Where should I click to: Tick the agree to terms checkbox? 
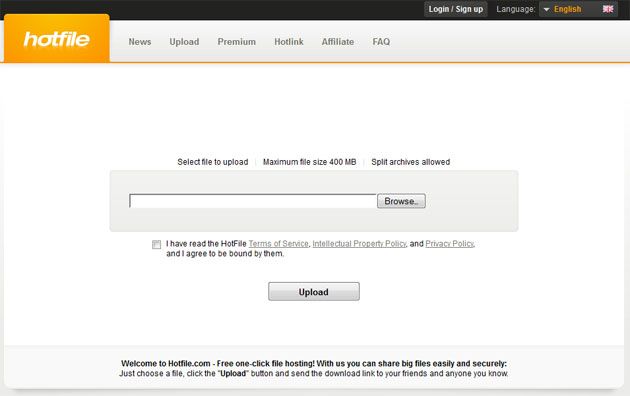pyautogui.click(x=156, y=244)
